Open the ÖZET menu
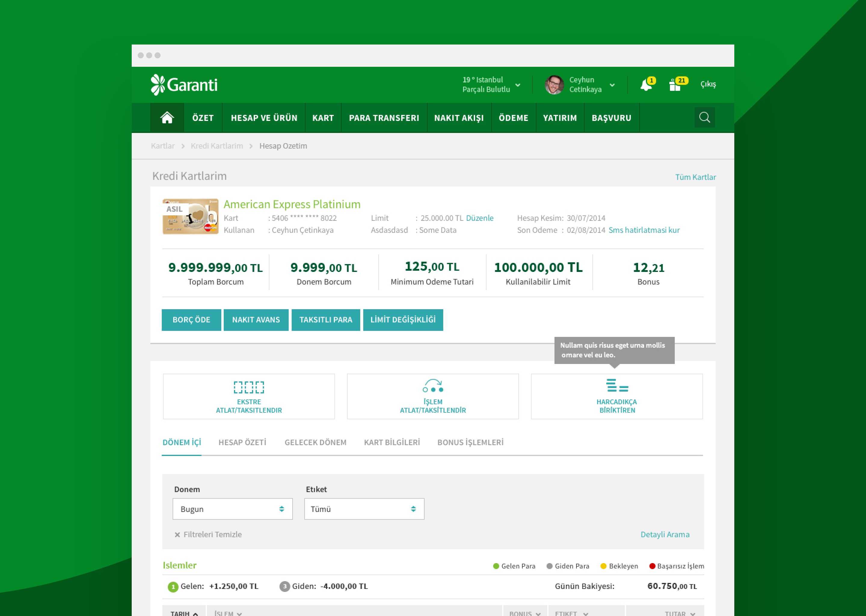This screenshot has height=616, width=866. 203,118
